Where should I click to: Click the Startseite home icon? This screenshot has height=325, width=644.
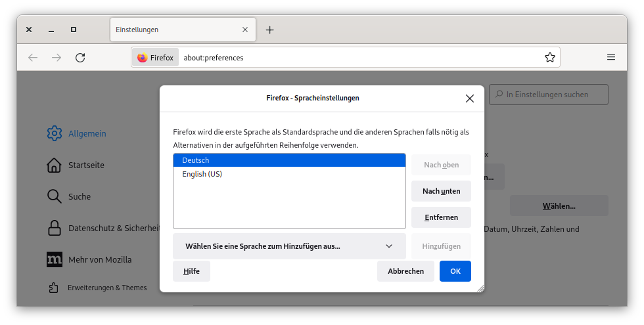pyautogui.click(x=54, y=165)
